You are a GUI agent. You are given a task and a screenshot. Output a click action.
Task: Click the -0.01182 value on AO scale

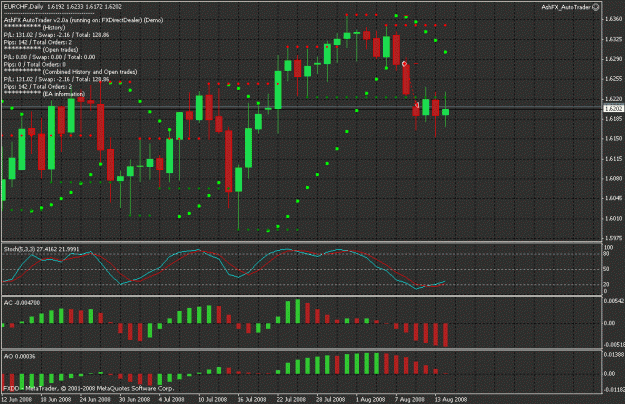[614, 389]
